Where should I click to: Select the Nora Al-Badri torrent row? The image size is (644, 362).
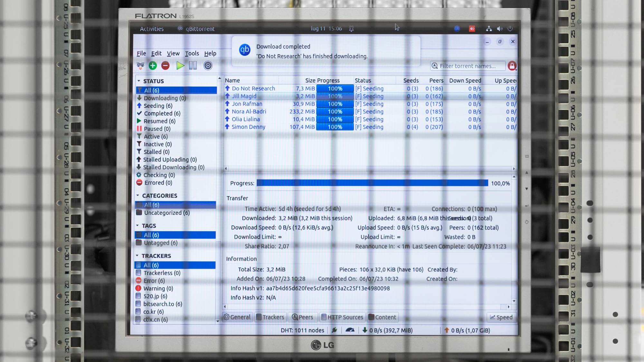coord(370,112)
